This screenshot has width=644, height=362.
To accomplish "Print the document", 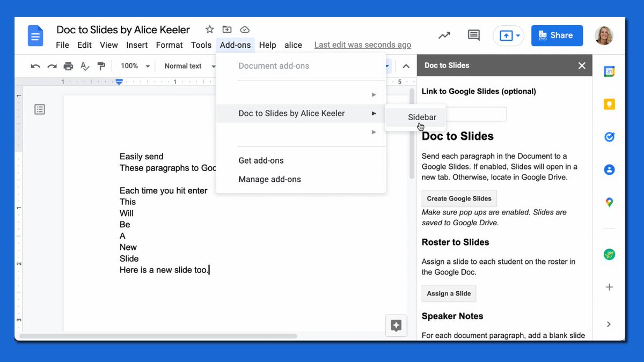I will (68, 66).
